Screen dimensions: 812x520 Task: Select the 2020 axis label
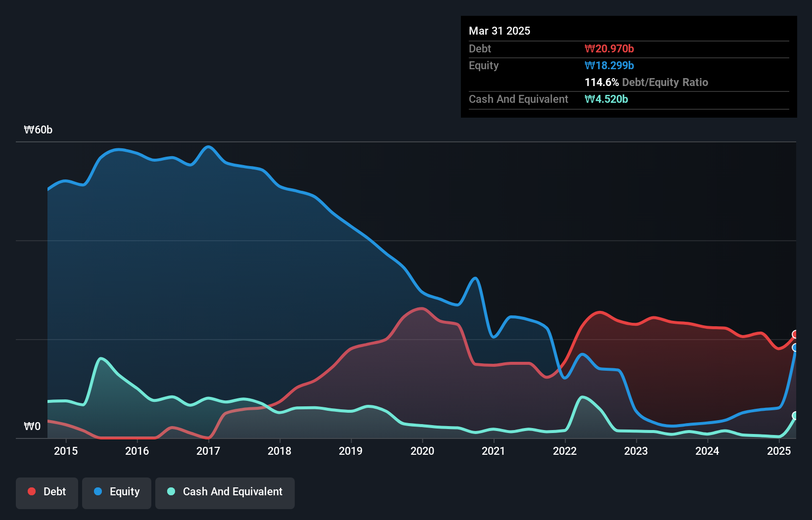coord(422,451)
